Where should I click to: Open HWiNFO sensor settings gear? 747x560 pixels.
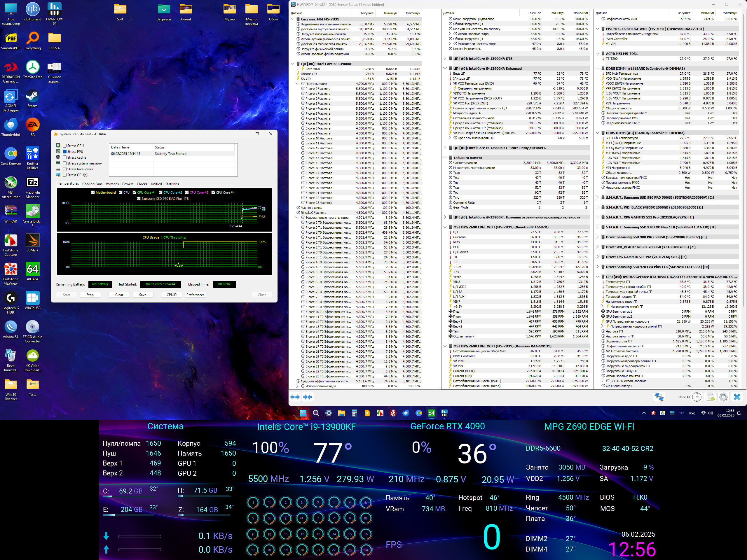(723, 397)
